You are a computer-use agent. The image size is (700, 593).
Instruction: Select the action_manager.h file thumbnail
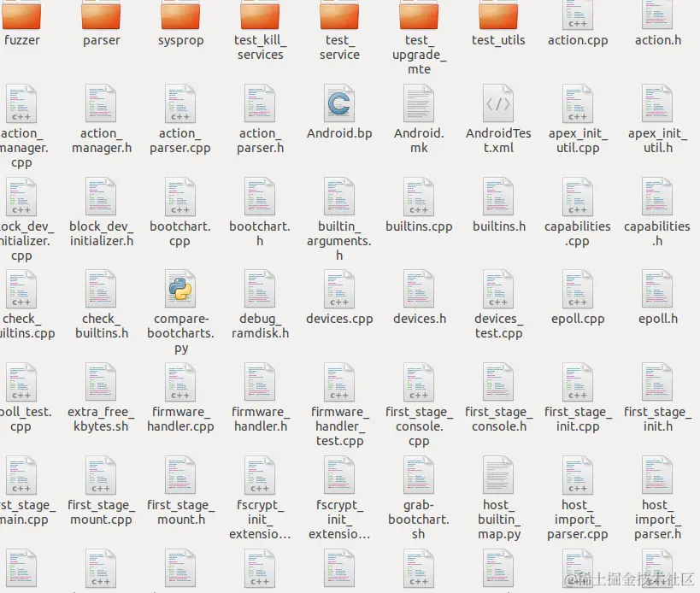(101, 103)
